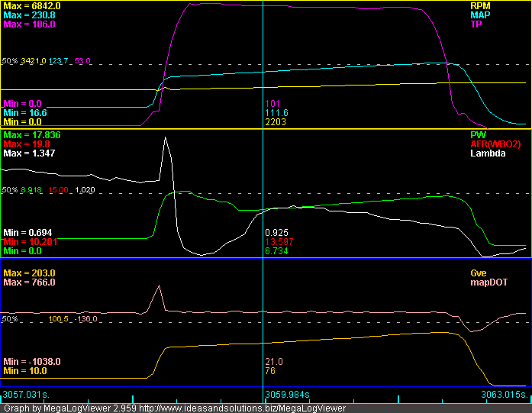Click the 50% Lambda midpoint value 1.020
This screenshot has width=532, height=413.
pos(85,189)
